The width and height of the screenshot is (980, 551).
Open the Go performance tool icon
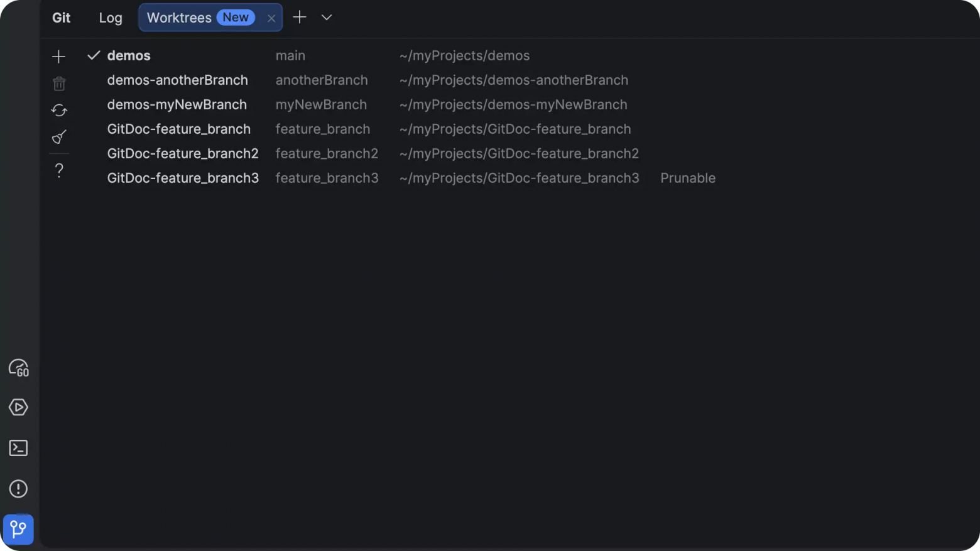pyautogui.click(x=19, y=368)
